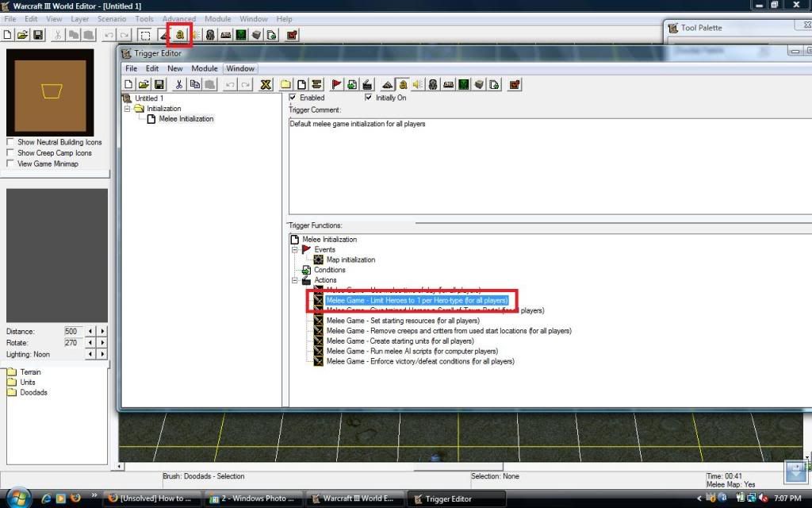812x508 pixels.
Task: Select Untitled 1 map root node
Action: click(x=149, y=98)
